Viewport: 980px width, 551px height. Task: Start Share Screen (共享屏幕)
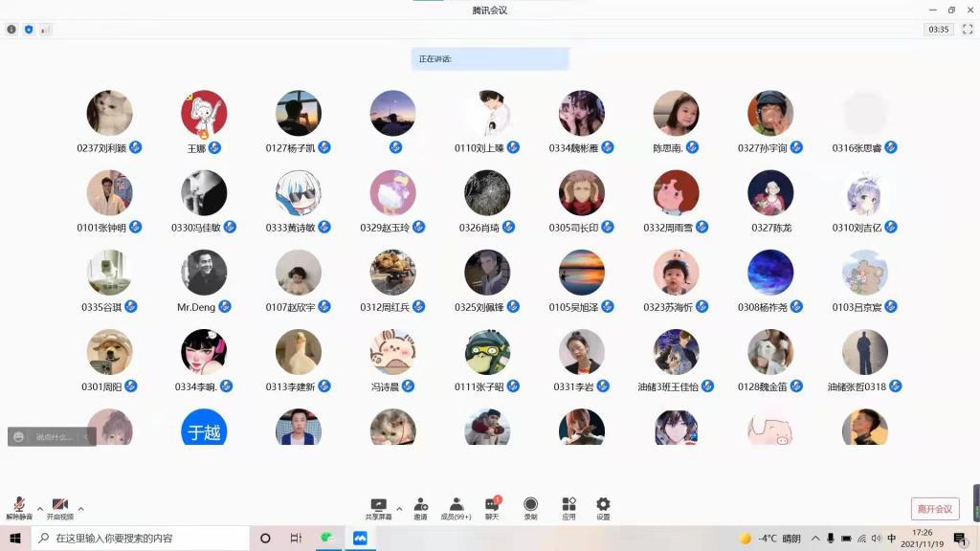click(378, 508)
